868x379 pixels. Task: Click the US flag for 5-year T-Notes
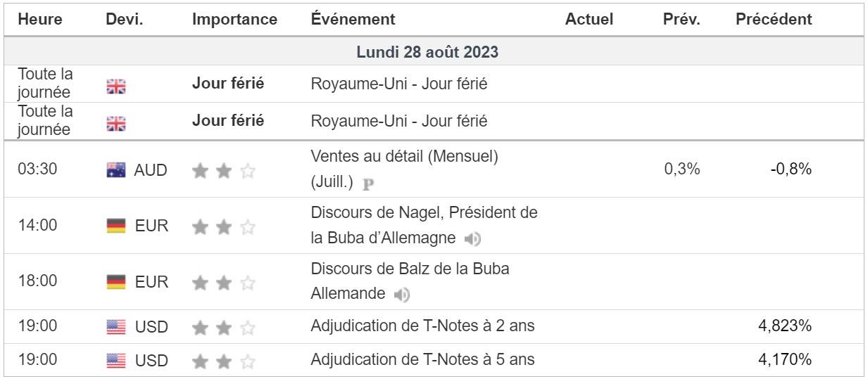pos(116,360)
